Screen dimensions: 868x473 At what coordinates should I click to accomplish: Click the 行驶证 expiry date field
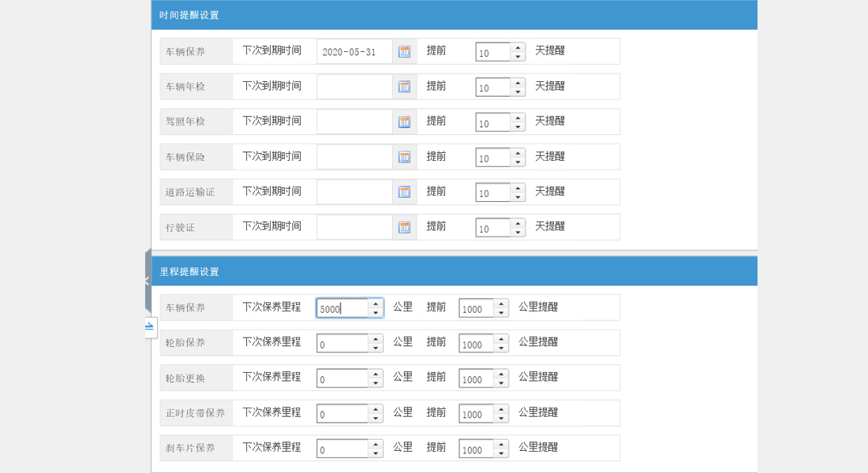point(354,227)
